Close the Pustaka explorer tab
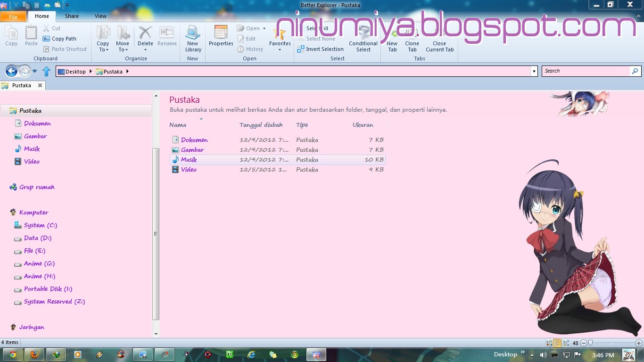Viewport: 644px width, 362px height. point(40,85)
